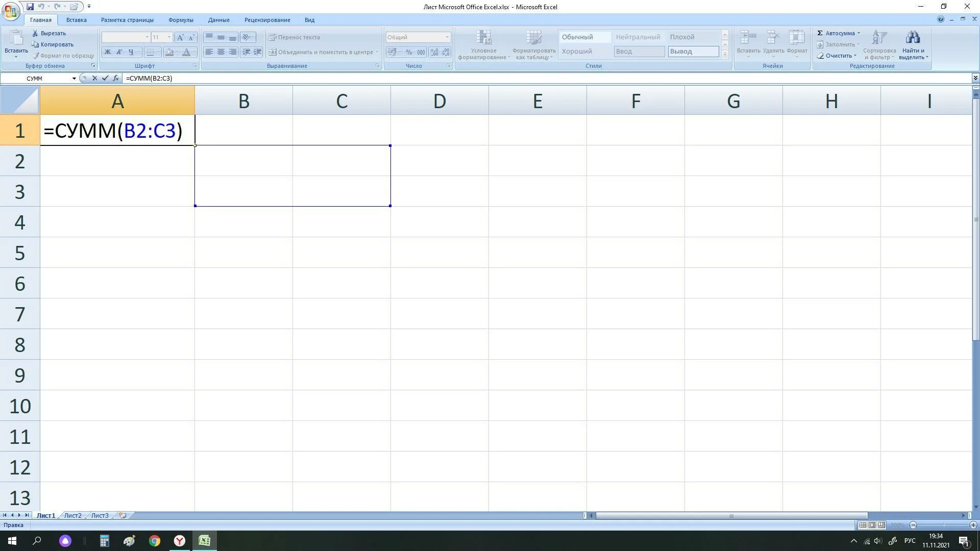Open the font name dropdown
980x551 pixels.
coord(147,37)
